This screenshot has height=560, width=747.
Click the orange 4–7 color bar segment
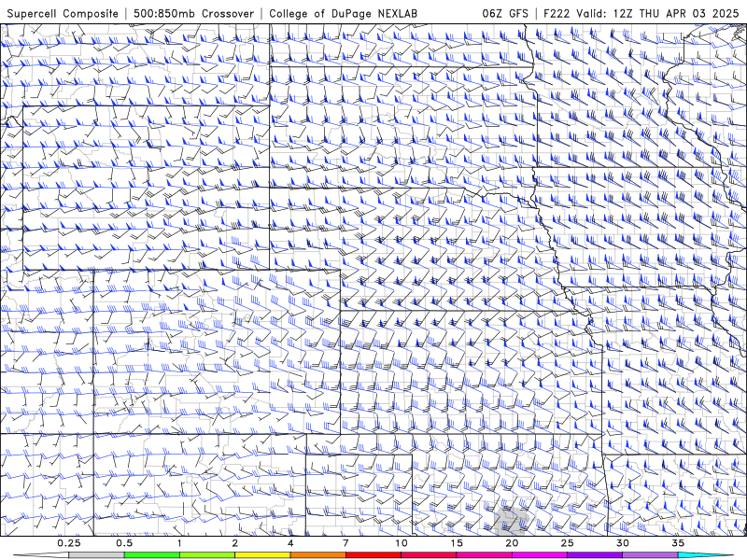pos(318,555)
